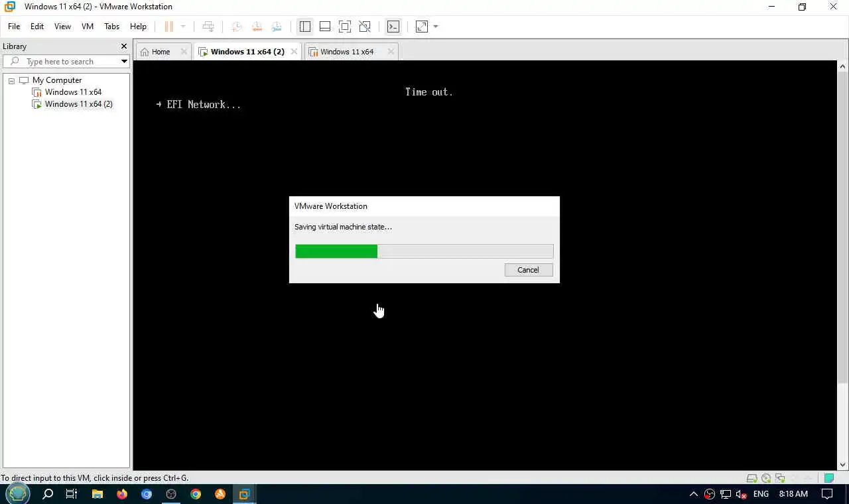Select Windows 11 x64 (2) in library tree
Screen dimensions: 849x504
pyautogui.click(x=78, y=104)
